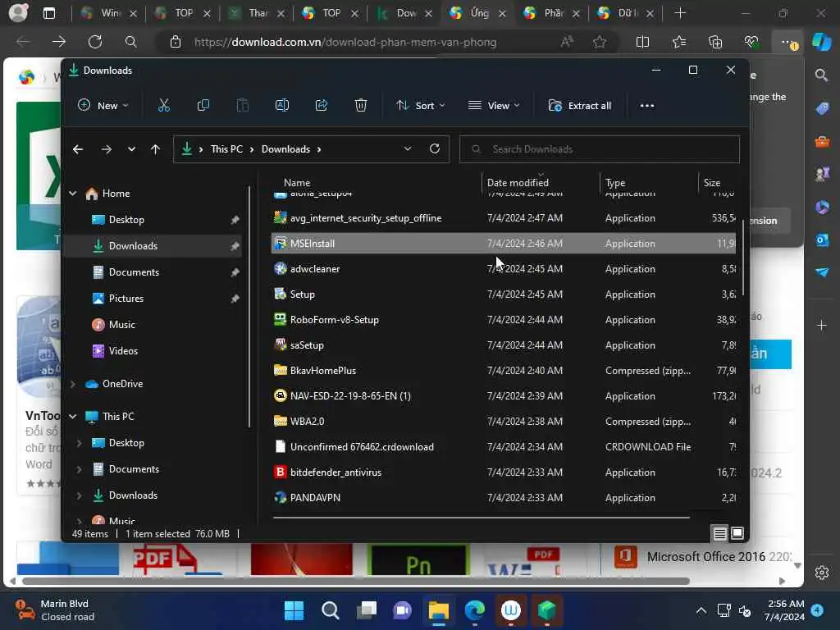Select bitdefender_antivirus file

point(504,472)
